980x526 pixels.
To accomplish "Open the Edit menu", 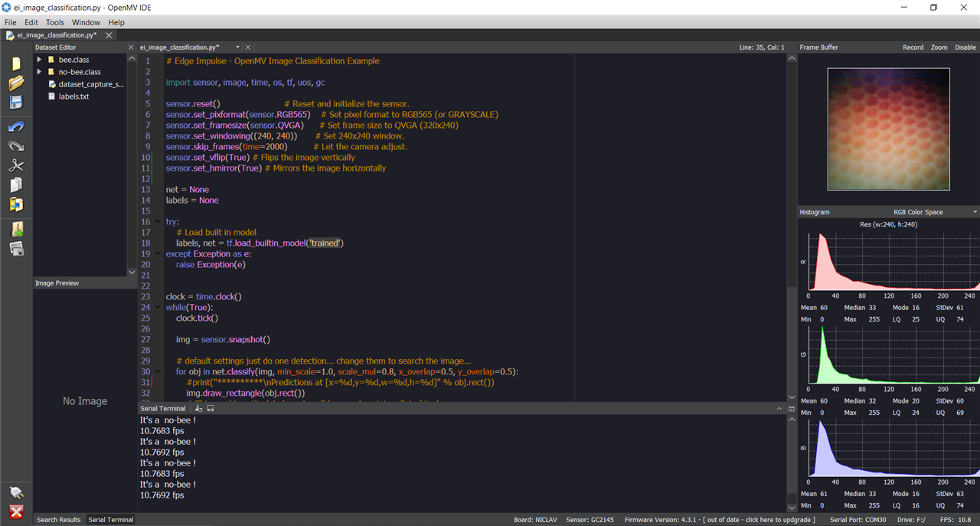I will coord(31,23).
